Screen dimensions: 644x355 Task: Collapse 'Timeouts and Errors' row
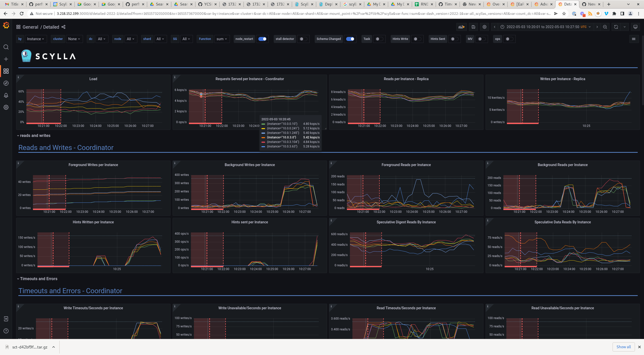[x=37, y=279]
